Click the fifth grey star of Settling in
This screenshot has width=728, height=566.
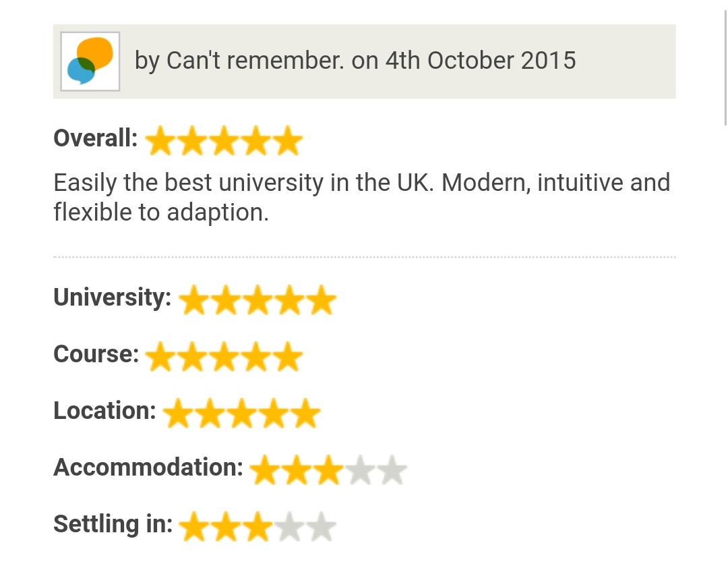[321, 528]
